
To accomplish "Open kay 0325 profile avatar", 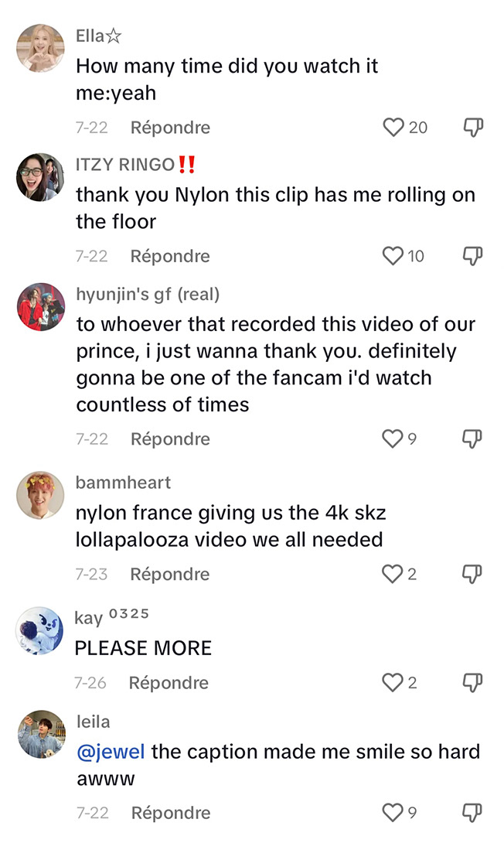I will (39, 630).
